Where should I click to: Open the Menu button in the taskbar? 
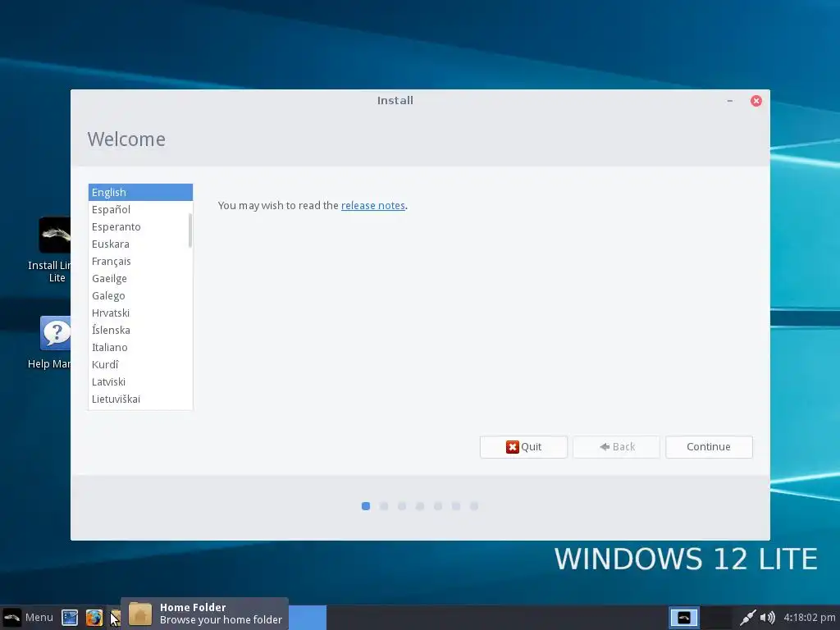click(x=28, y=617)
